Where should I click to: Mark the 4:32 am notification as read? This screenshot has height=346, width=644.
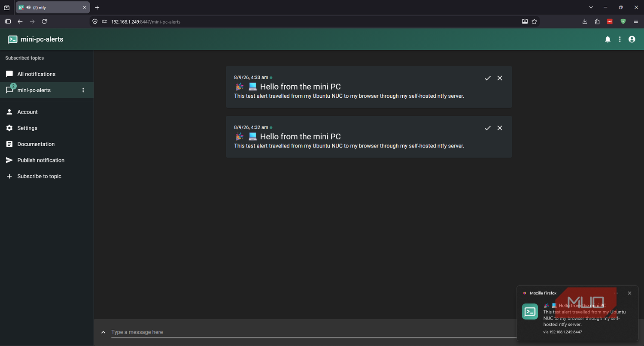coord(488,128)
